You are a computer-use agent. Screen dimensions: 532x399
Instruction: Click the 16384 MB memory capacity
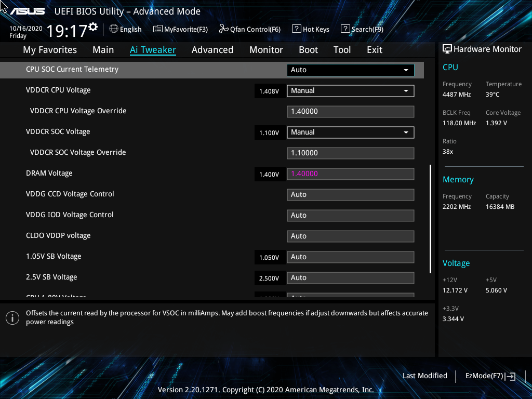tap(500, 207)
